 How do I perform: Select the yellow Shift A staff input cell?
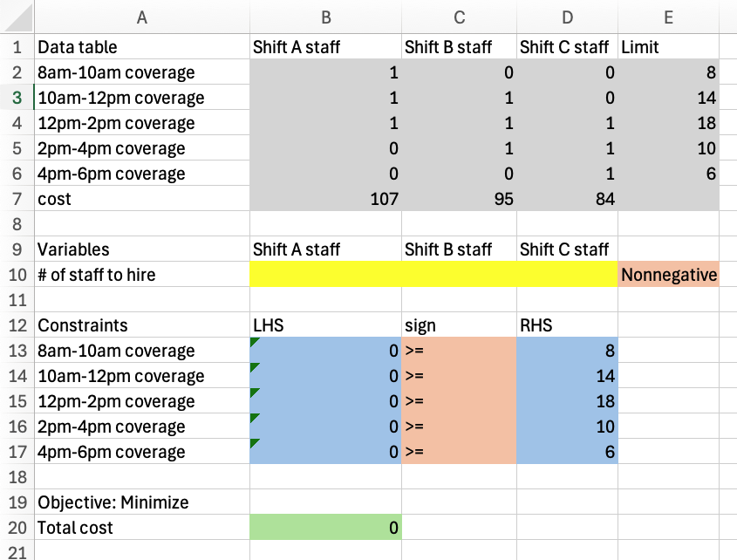(326, 274)
